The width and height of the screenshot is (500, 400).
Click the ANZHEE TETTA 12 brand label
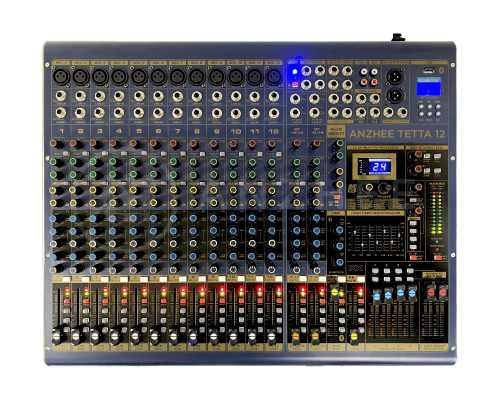tap(397, 134)
